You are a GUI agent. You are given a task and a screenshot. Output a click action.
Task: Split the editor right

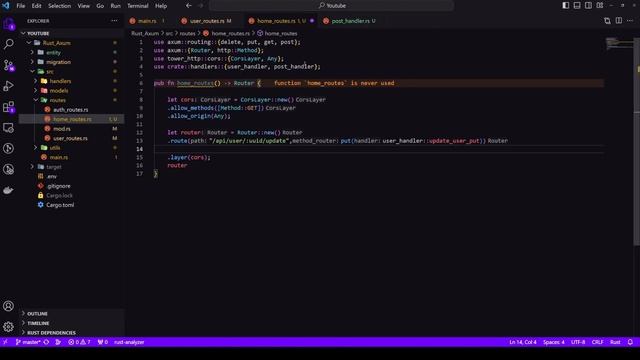coord(619,21)
